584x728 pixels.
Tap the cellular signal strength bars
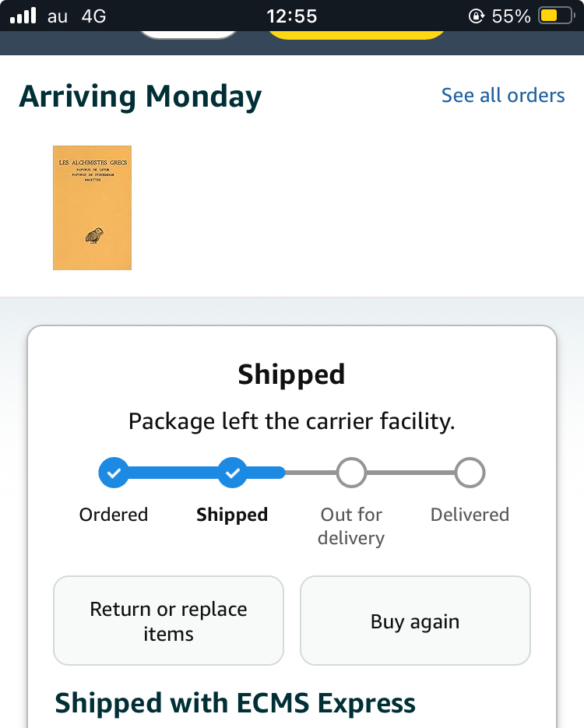pos(23,16)
